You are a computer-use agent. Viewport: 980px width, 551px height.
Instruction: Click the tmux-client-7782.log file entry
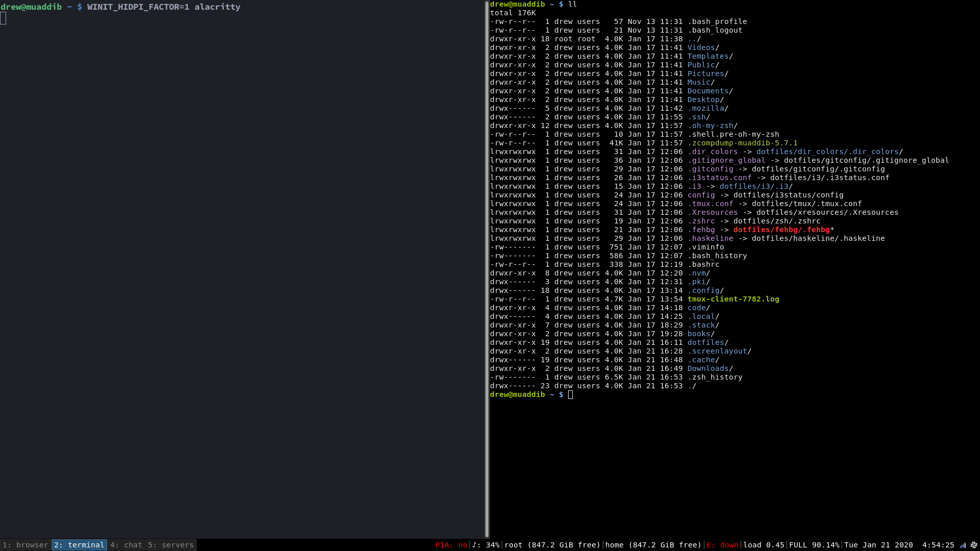pos(733,299)
